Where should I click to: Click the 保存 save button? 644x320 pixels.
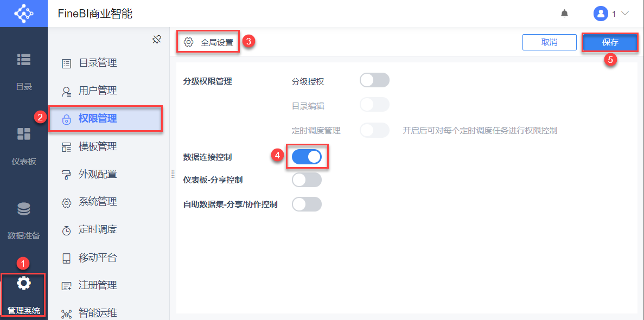point(610,42)
